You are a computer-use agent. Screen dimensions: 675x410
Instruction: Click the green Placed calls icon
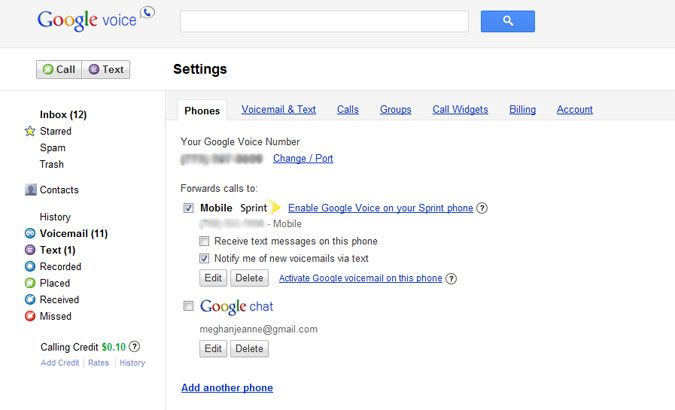31,283
